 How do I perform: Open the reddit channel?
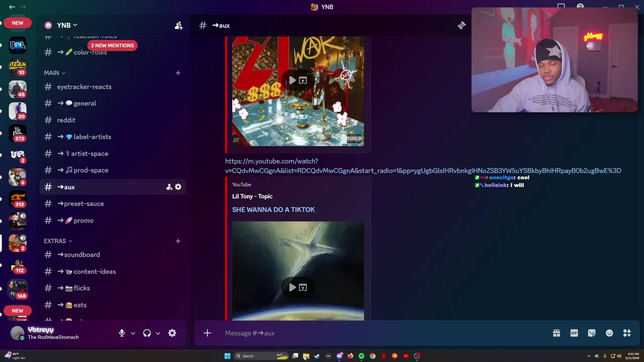[113, 120]
